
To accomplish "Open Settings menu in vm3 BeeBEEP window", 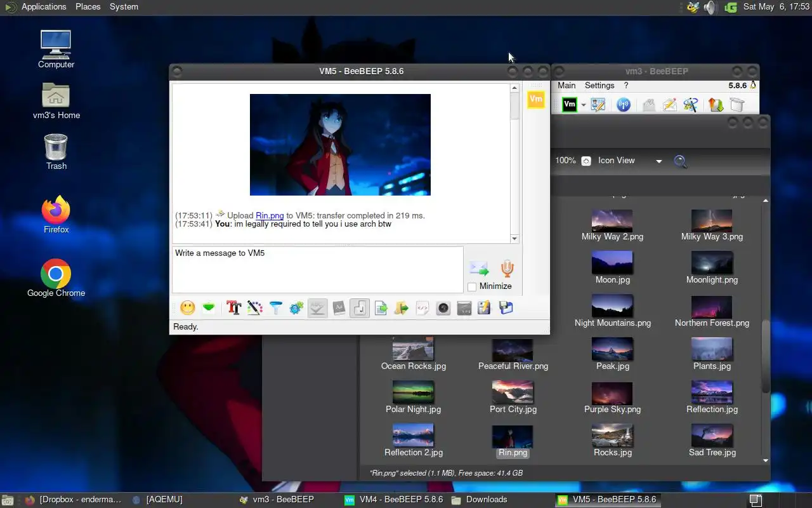I will 599,85.
